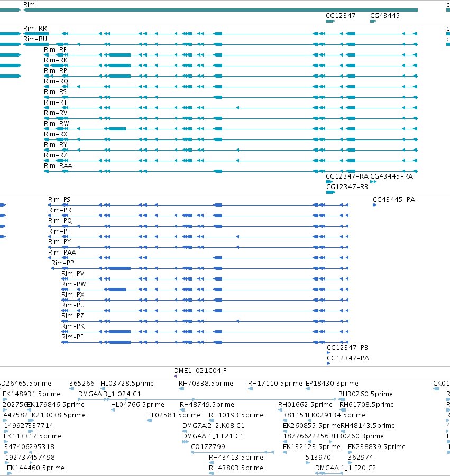This screenshot has width=450, height=476.
Task: Select the Rim-PU protein label
Action: 73,305
